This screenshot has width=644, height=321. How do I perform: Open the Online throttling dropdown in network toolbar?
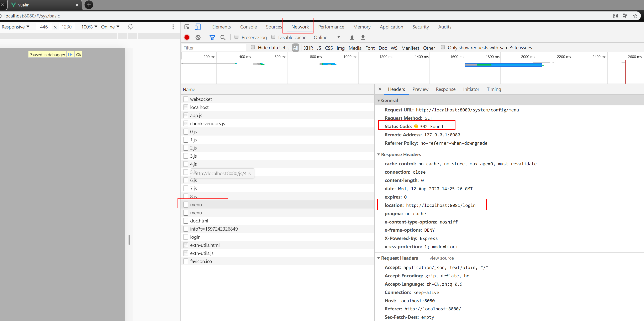[327, 37]
